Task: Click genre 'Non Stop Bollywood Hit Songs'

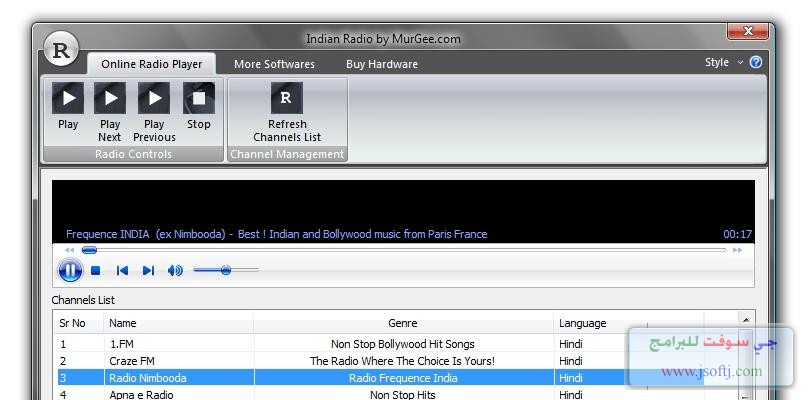Action: pos(403,344)
